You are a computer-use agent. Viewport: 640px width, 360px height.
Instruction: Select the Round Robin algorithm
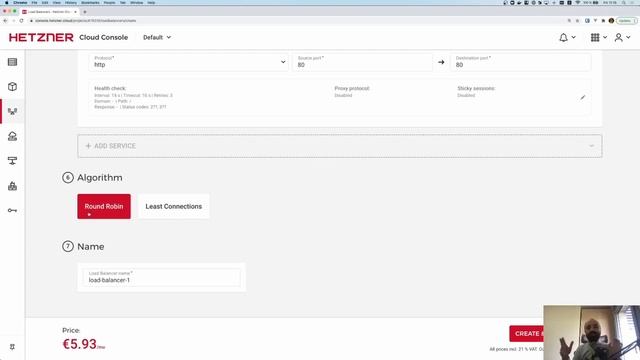click(104, 207)
